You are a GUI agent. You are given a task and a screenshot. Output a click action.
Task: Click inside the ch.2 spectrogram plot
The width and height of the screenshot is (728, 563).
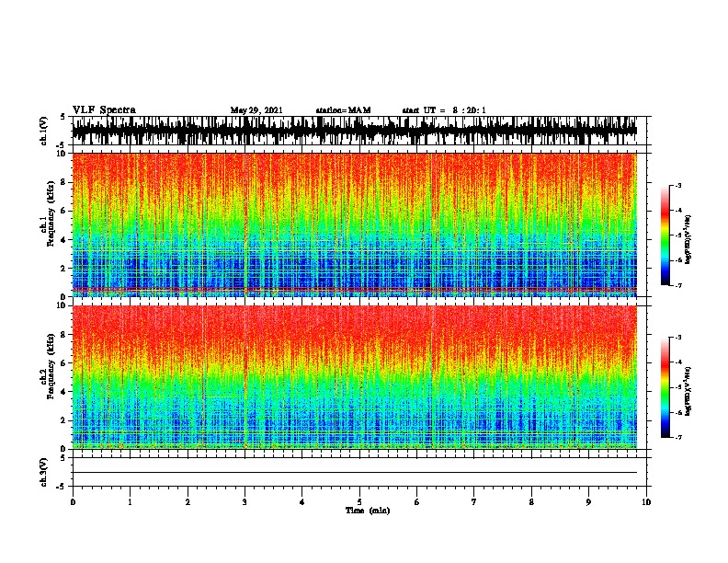click(355, 377)
